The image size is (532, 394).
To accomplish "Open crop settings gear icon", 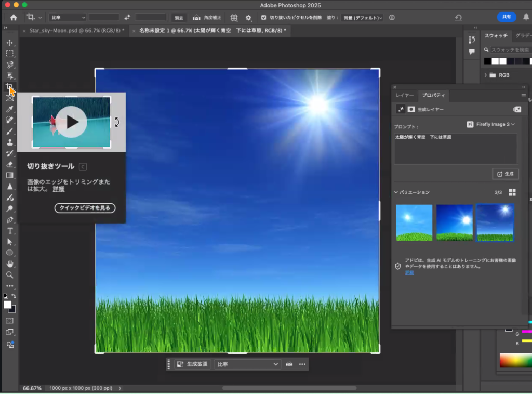I will (x=248, y=17).
